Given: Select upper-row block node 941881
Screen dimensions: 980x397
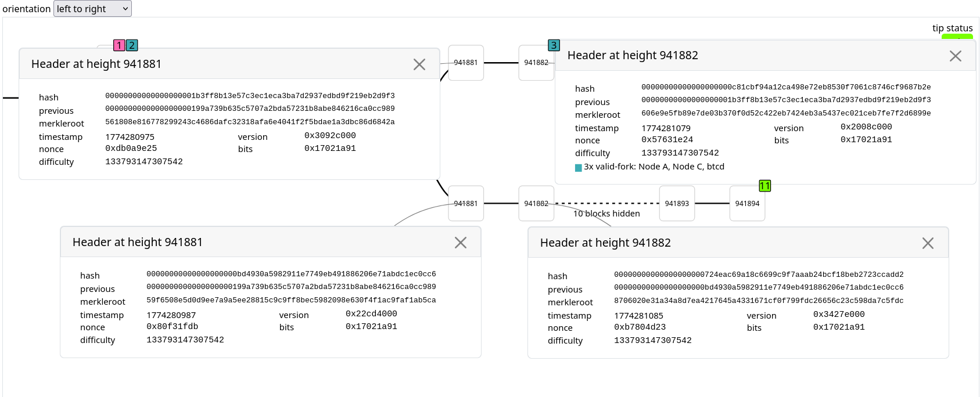Looking at the screenshot, I should [466, 63].
